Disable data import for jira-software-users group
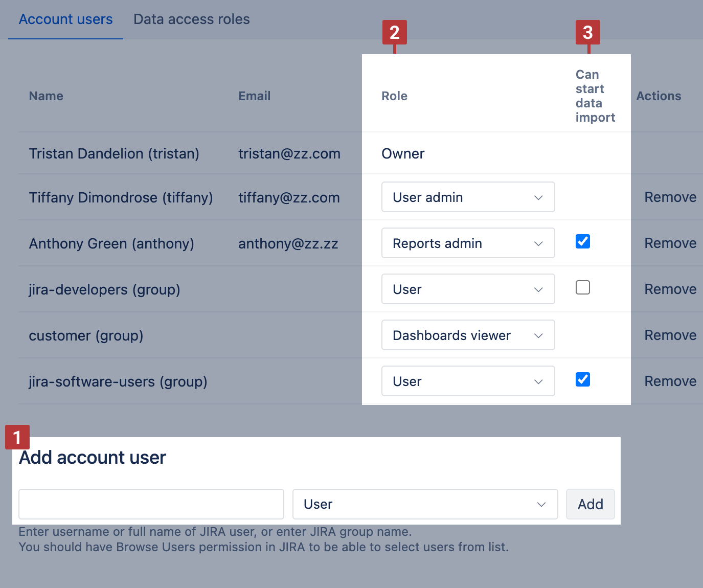Image resolution: width=703 pixels, height=588 pixels. click(x=582, y=379)
